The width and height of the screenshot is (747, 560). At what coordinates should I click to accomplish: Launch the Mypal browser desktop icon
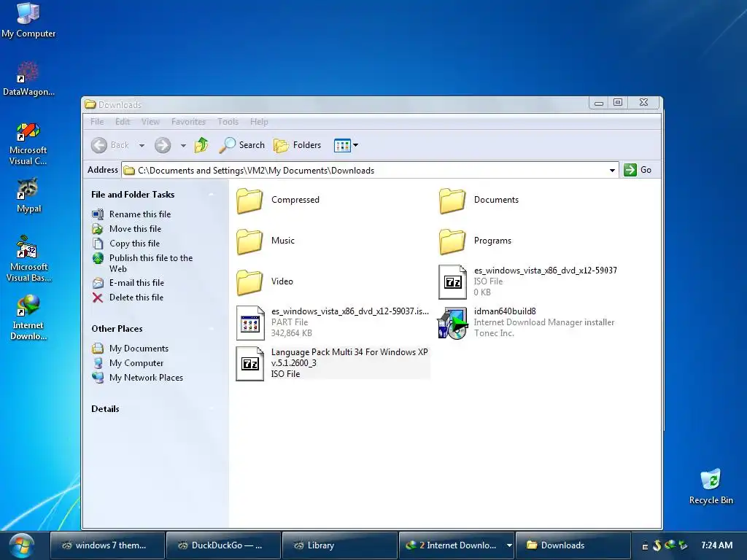[28, 195]
